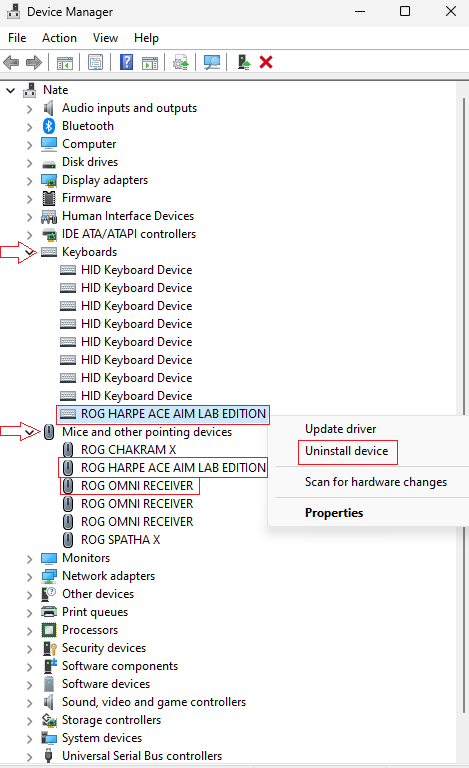Click the Scan for hardware changes monitor icon
469x768 pixels.
(211, 62)
